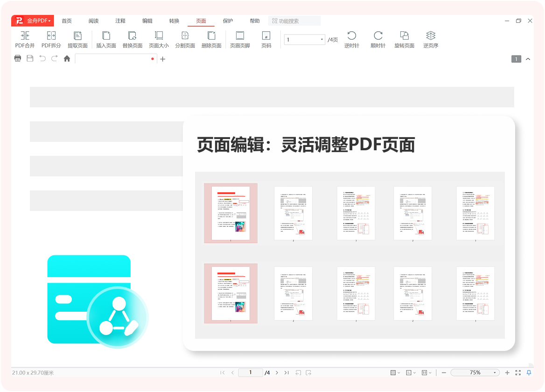Click the print icon in quick toolbar
This screenshot has width=545, height=392.
18,58
